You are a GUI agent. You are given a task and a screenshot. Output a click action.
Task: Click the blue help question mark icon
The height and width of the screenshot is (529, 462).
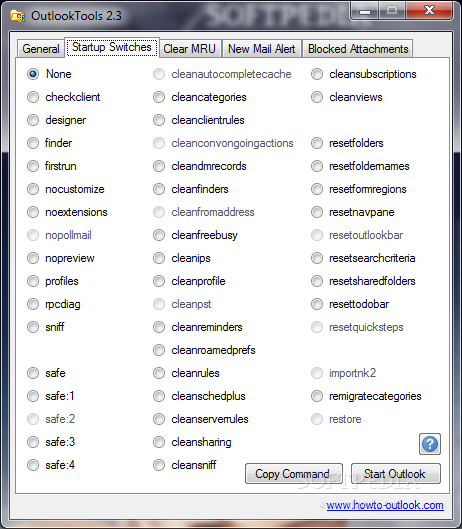click(430, 444)
